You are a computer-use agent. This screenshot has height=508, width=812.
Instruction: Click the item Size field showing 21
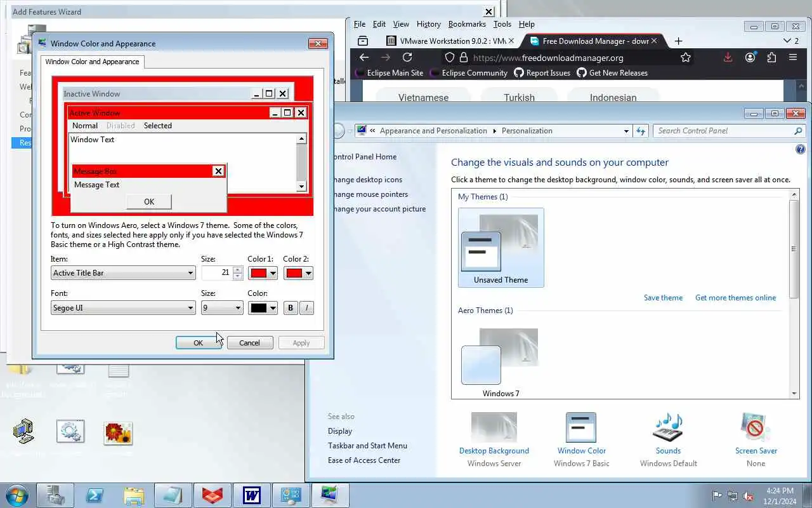point(217,273)
